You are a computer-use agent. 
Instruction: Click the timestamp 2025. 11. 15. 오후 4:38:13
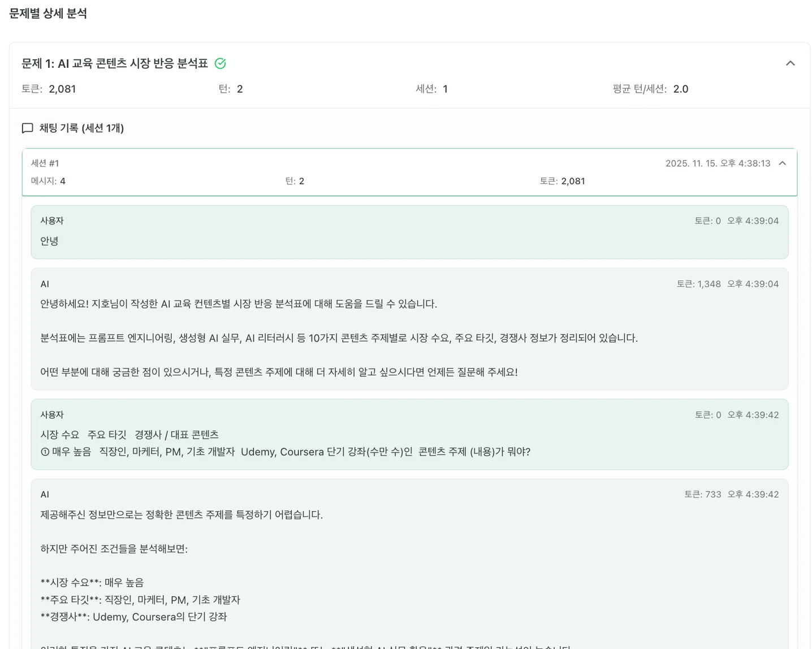point(717,163)
